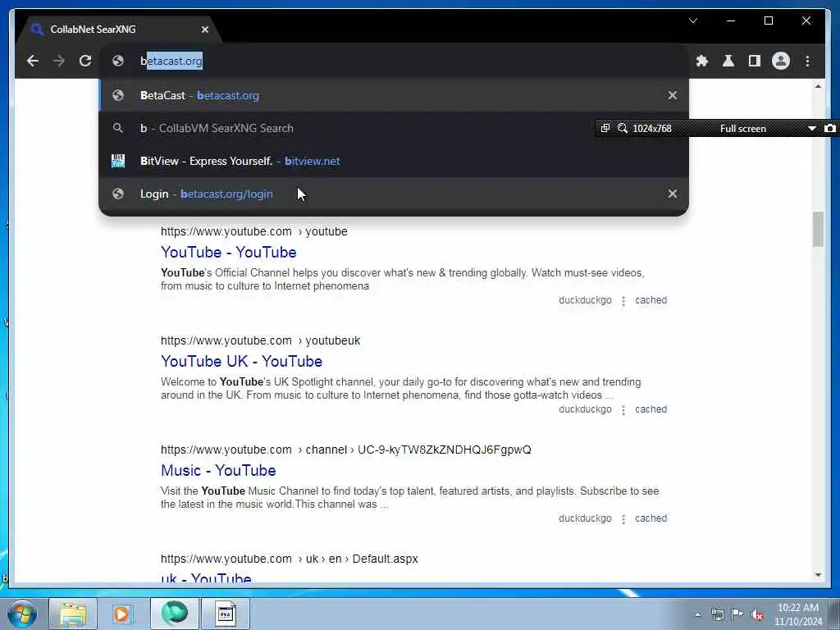840x630 pixels.
Task: Open the Windows Start orb
Action: point(22,614)
